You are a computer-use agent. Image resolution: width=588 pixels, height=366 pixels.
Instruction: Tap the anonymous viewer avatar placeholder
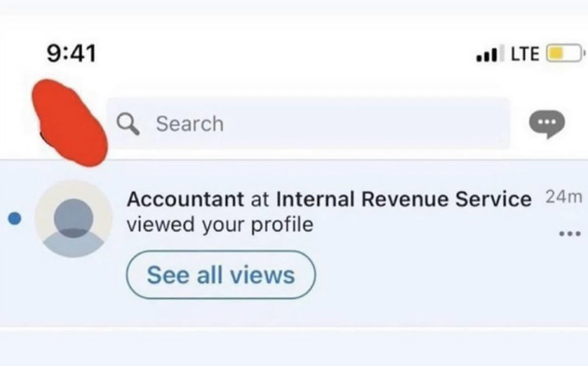(x=73, y=219)
